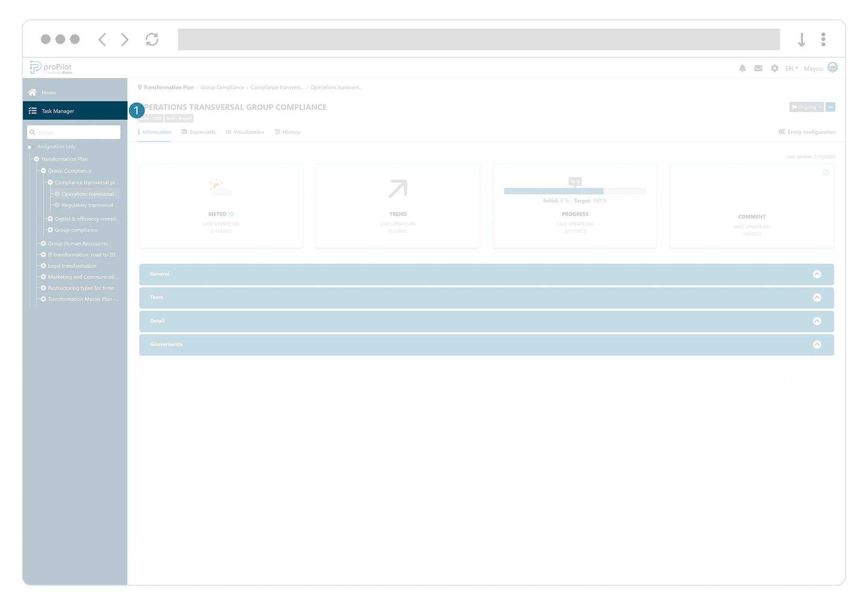Viewport: 868px width, 609px height.
Task: Click the Home sidebar icon
Action: coord(33,92)
